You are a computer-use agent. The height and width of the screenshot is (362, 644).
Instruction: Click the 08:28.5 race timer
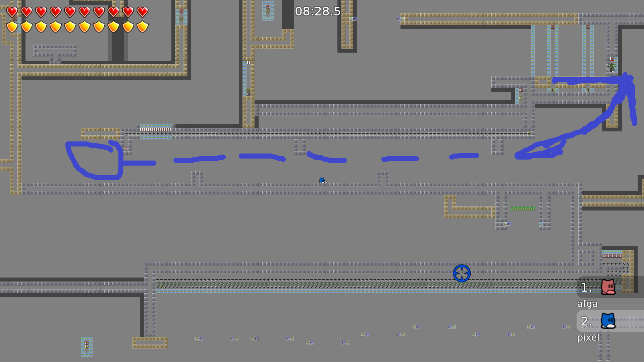coord(318,11)
